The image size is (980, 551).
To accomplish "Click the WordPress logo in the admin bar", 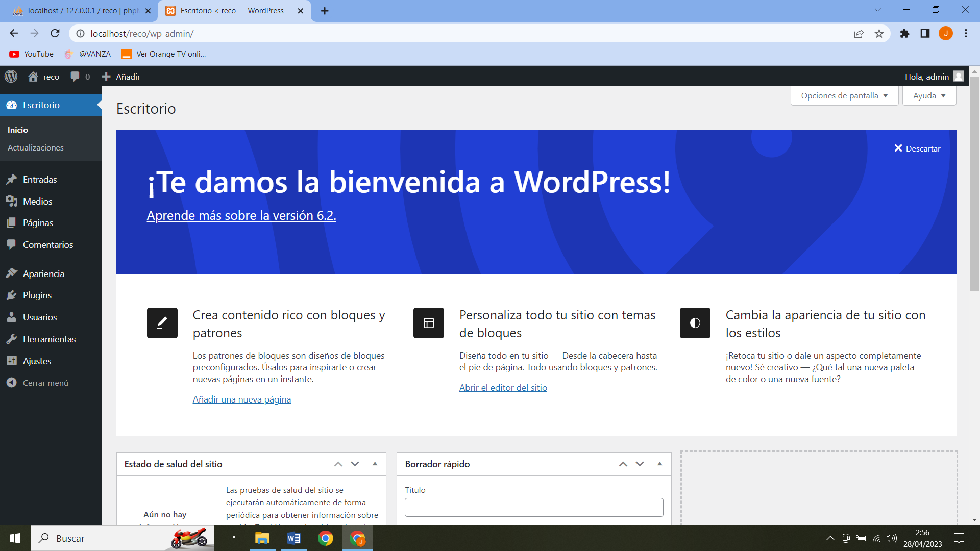I will pyautogui.click(x=11, y=76).
